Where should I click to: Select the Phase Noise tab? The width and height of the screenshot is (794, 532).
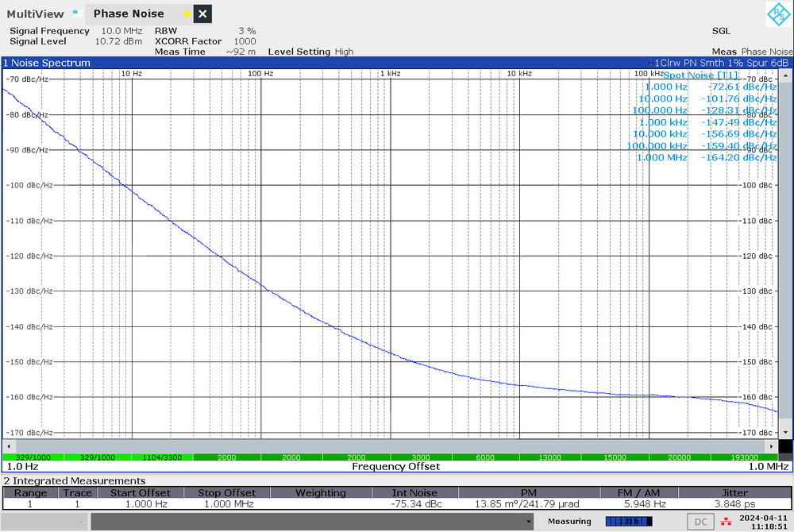[x=129, y=13]
